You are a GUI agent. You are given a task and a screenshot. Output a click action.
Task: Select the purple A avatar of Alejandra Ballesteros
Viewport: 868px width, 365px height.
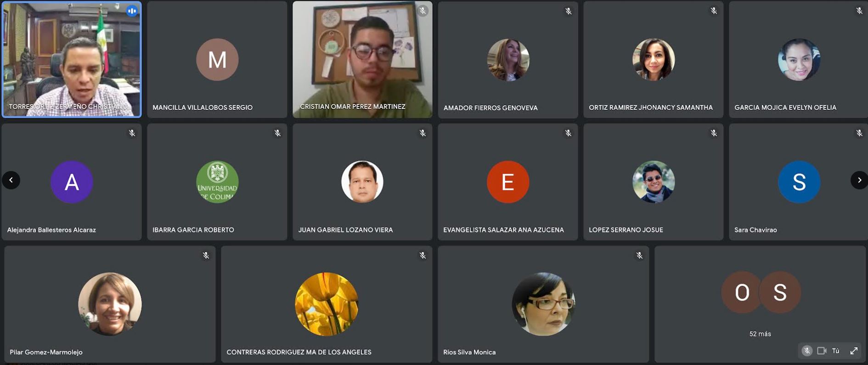(72, 182)
